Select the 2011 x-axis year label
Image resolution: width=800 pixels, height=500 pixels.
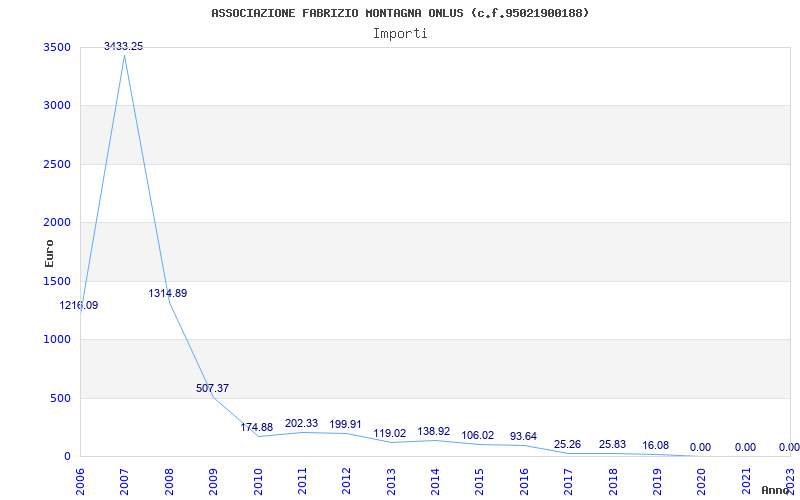pyautogui.click(x=302, y=481)
